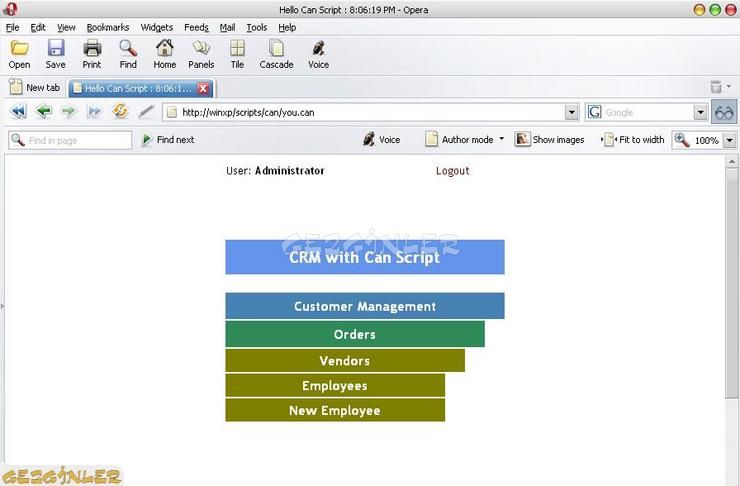
Task: Open the Mail menu
Action: (227, 27)
